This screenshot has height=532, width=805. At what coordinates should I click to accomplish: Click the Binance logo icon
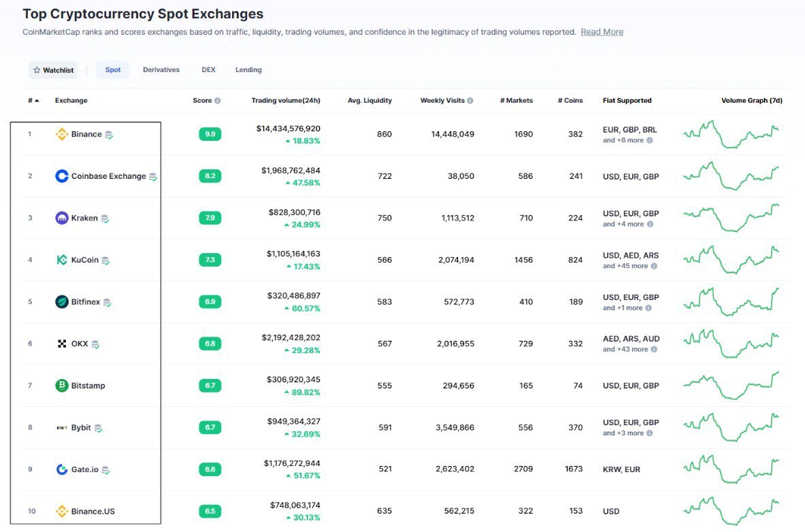62,134
